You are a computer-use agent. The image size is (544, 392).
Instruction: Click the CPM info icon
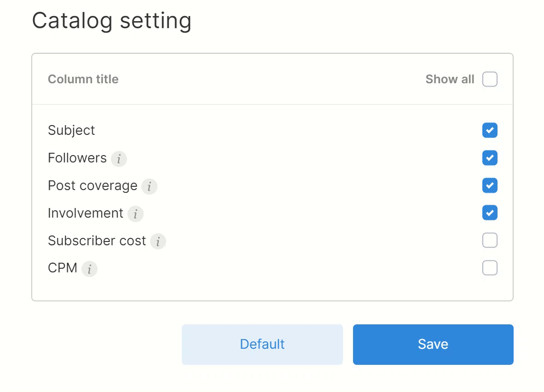tap(90, 269)
